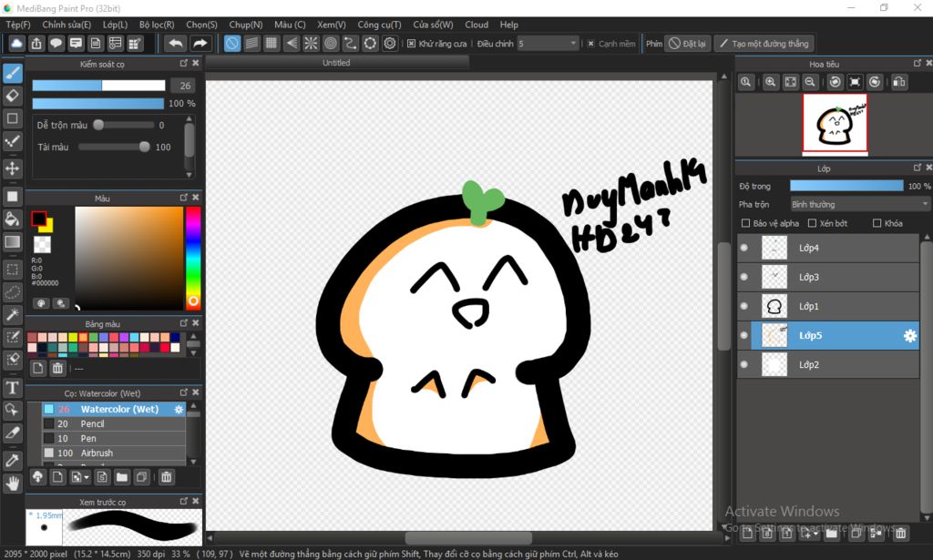933x560 pixels.
Task: Select the Airbrush brush in the list
Action: point(114,453)
